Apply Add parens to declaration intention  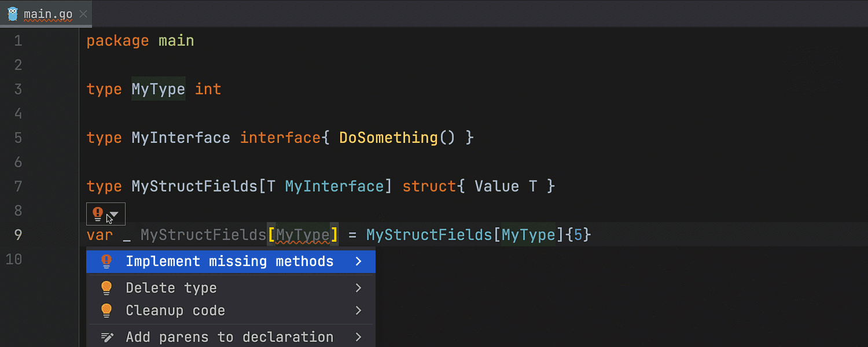click(229, 337)
